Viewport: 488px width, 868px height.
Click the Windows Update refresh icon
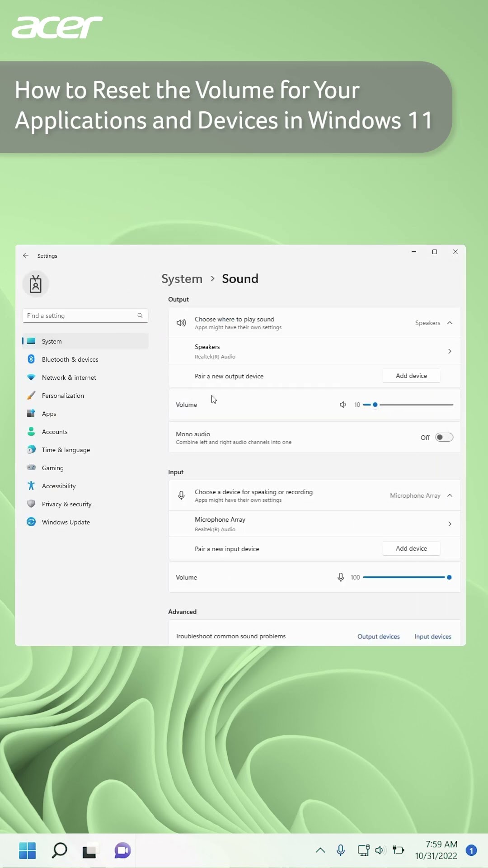31,522
